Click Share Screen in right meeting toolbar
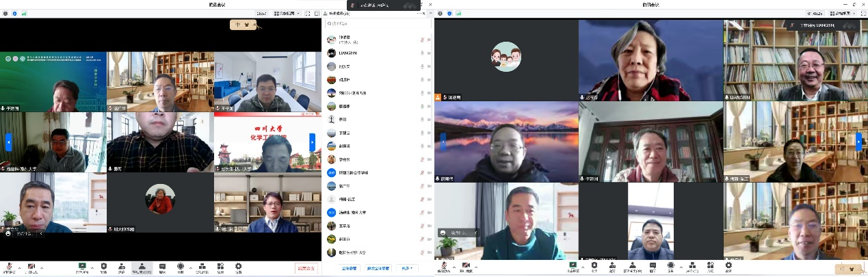The width and height of the screenshot is (868, 277). tap(573, 267)
